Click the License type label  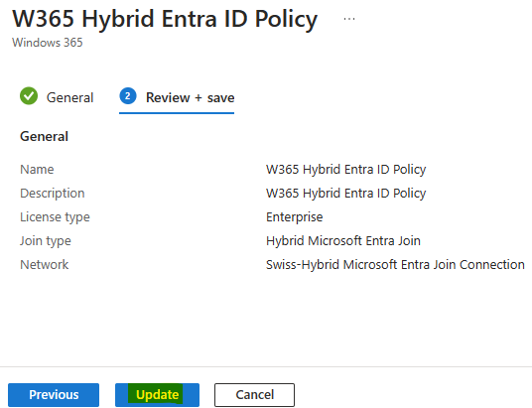pos(55,217)
